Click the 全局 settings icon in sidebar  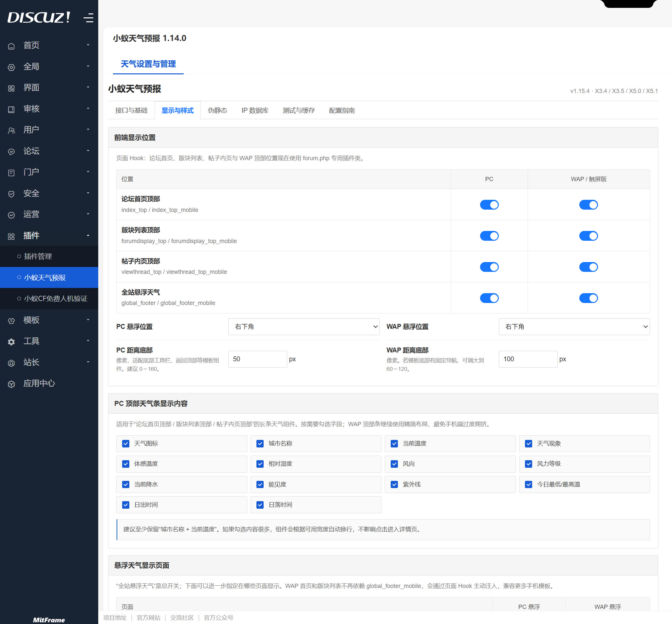11,67
